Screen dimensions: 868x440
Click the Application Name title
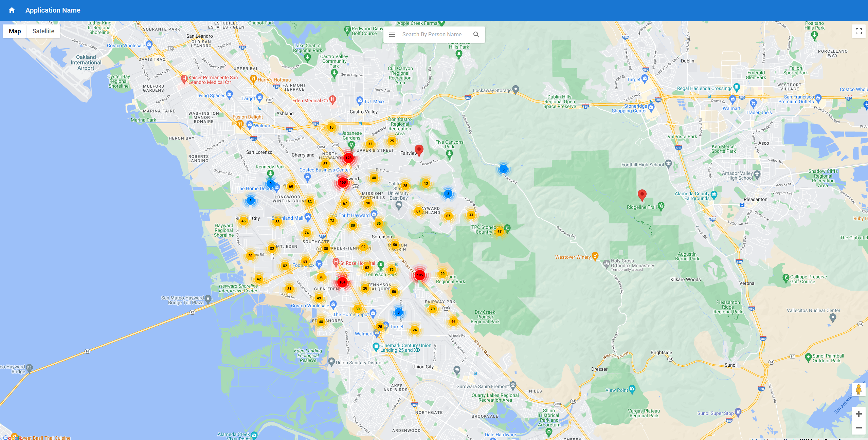53,10
